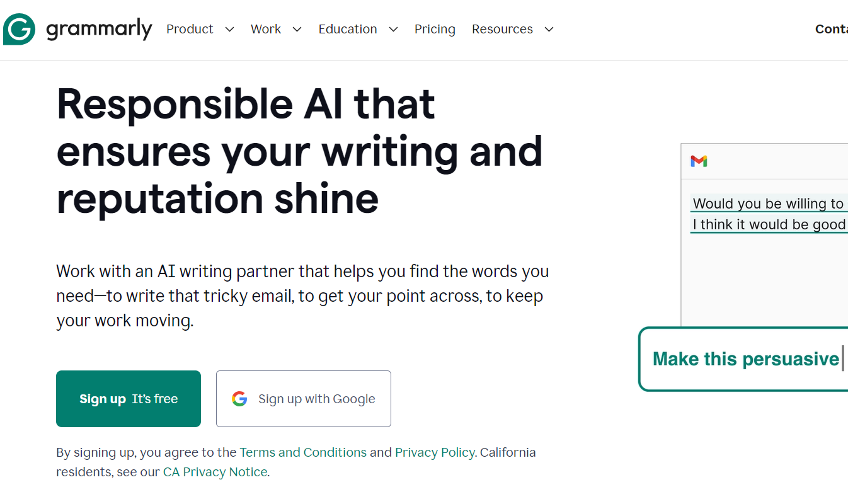
Task: Click the grammarly wordmark text
Action: click(99, 30)
